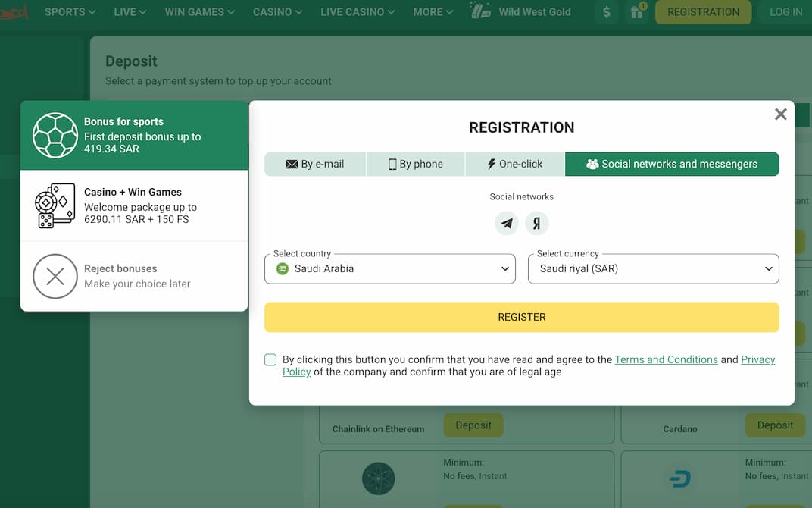Select Social networks and messengers tab
The height and width of the screenshot is (508, 812).
[672, 165]
